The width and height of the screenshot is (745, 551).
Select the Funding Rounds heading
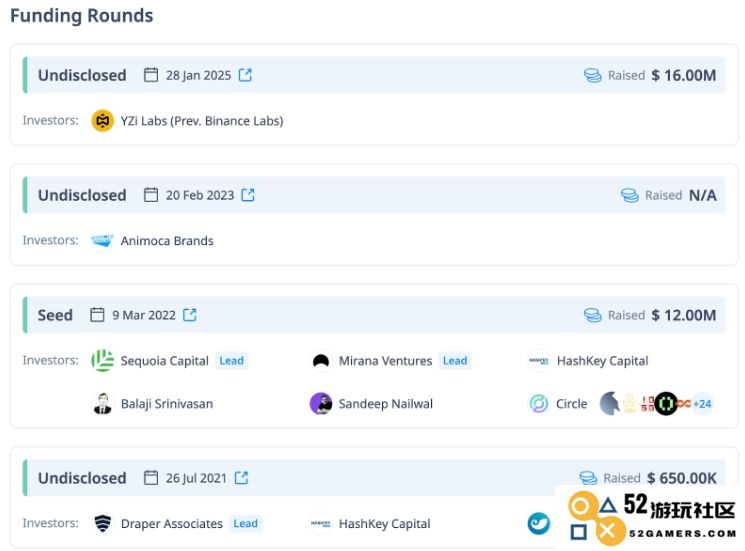point(82,16)
